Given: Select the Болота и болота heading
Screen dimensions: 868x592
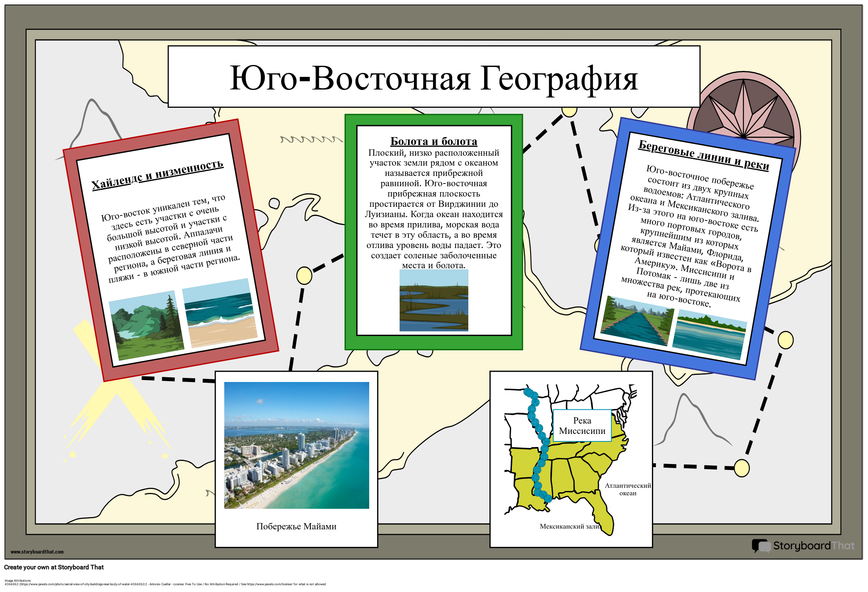Looking at the screenshot, I should [x=434, y=141].
